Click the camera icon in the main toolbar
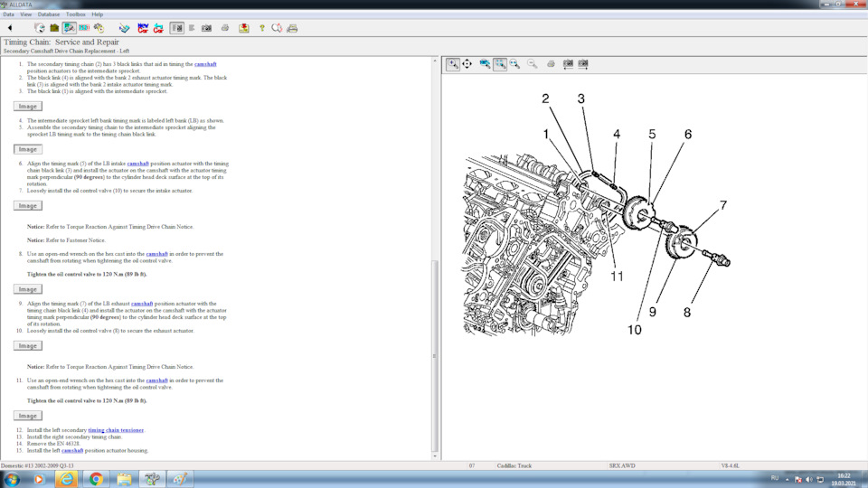The image size is (868, 488). click(206, 28)
